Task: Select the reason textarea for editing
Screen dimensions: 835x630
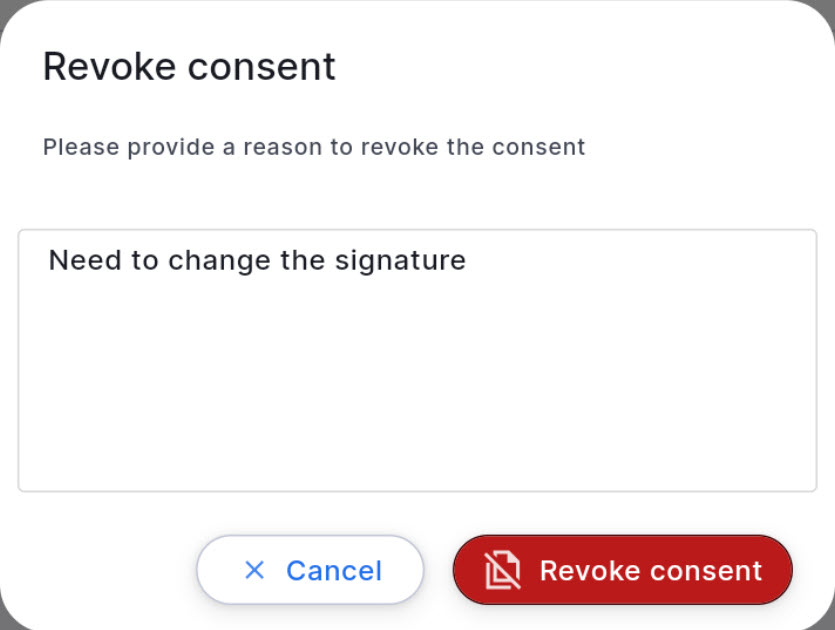Action: click(x=417, y=360)
